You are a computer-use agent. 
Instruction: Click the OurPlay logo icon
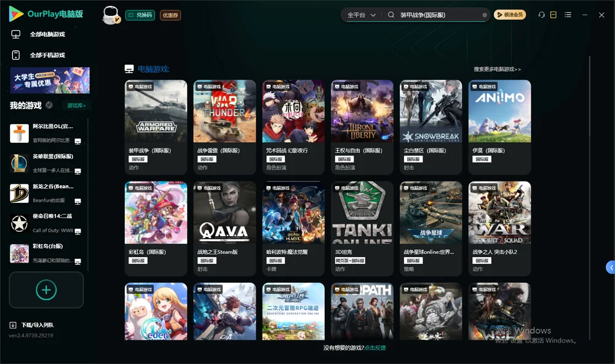pos(16,14)
